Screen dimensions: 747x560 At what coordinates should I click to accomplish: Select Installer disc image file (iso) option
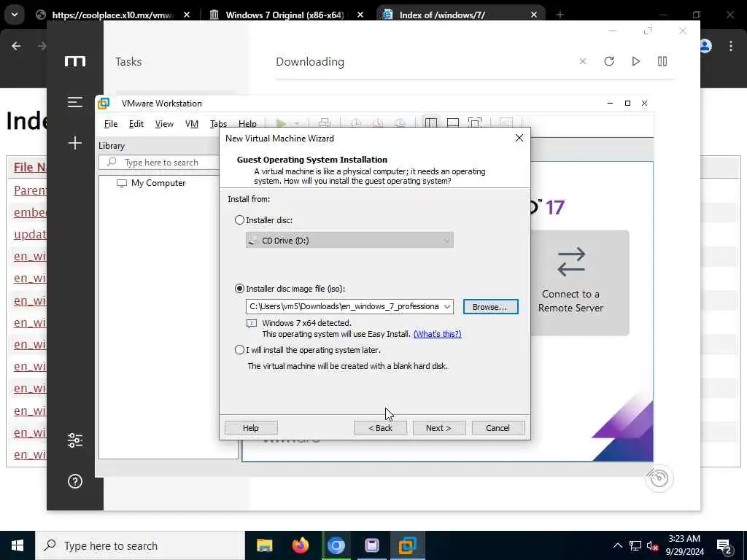(x=239, y=289)
